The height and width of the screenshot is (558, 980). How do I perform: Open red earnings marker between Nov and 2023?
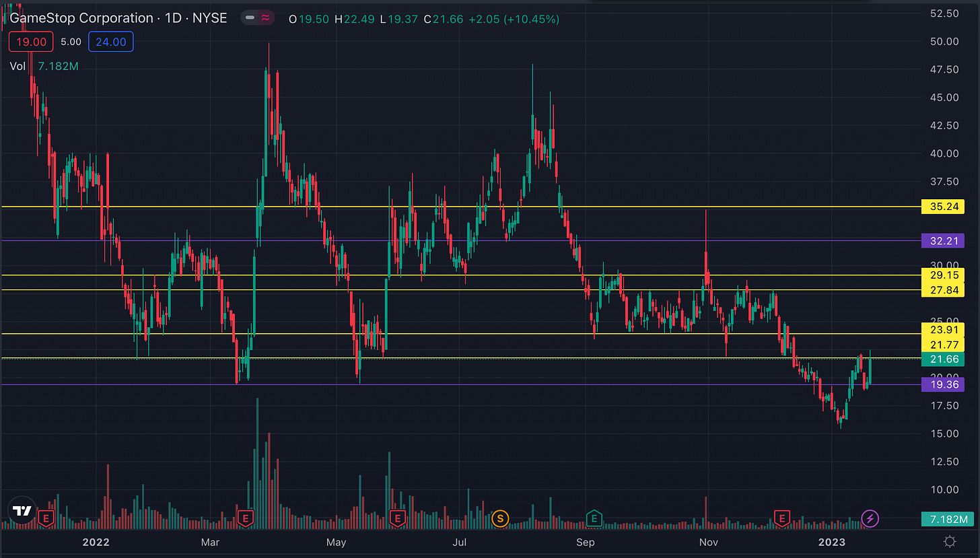click(782, 518)
